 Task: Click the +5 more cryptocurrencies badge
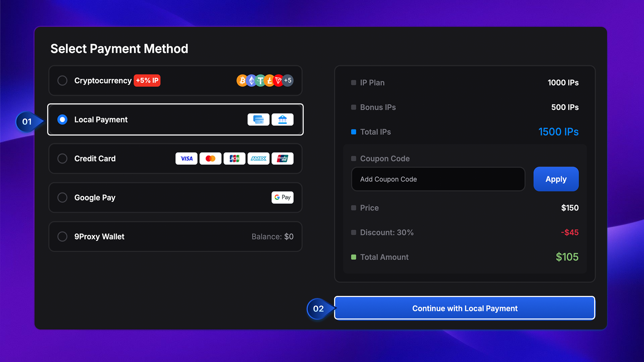[x=288, y=80]
